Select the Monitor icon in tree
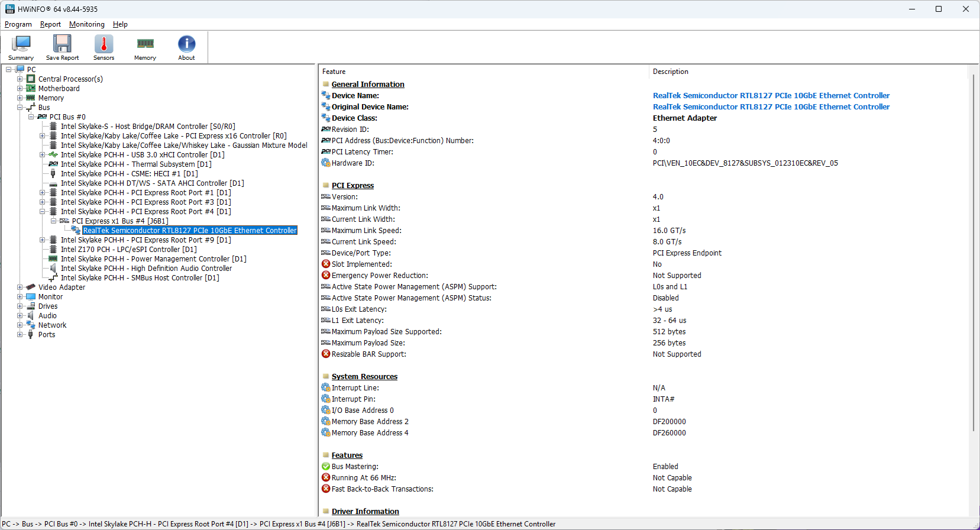Image resolution: width=980 pixels, height=530 pixels. click(x=31, y=296)
